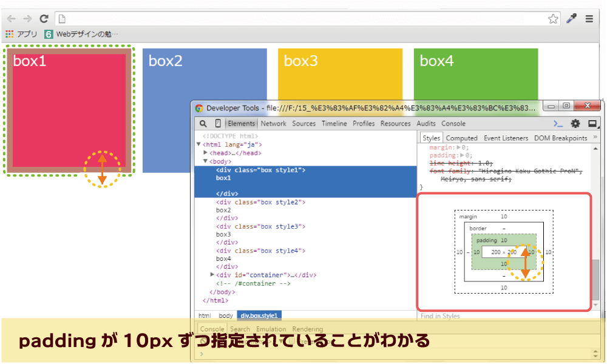Go back with the browser back arrow
The image size is (607, 364).
click(x=11, y=19)
